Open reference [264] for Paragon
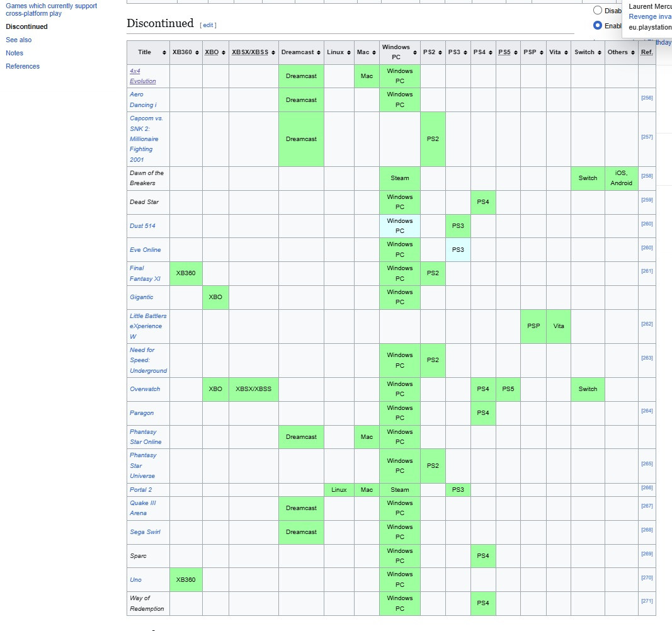This screenshot has width=672, height=631. [647, 411]
